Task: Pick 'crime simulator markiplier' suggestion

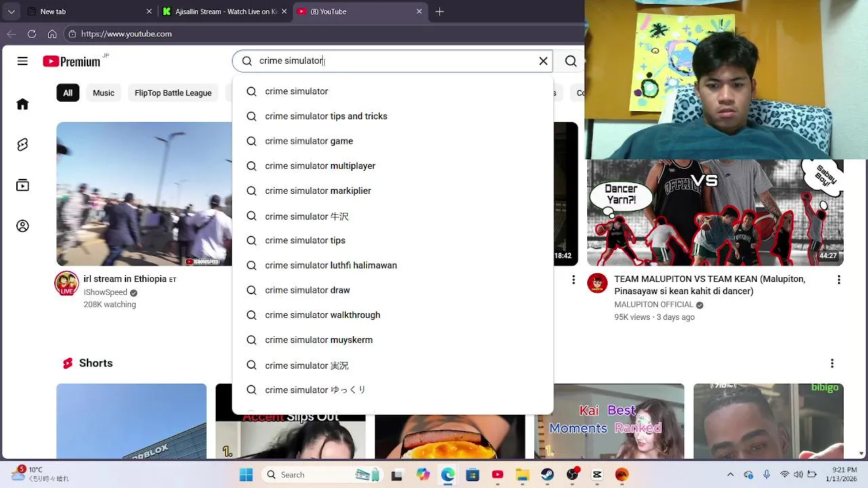Action: click(393, 191)
